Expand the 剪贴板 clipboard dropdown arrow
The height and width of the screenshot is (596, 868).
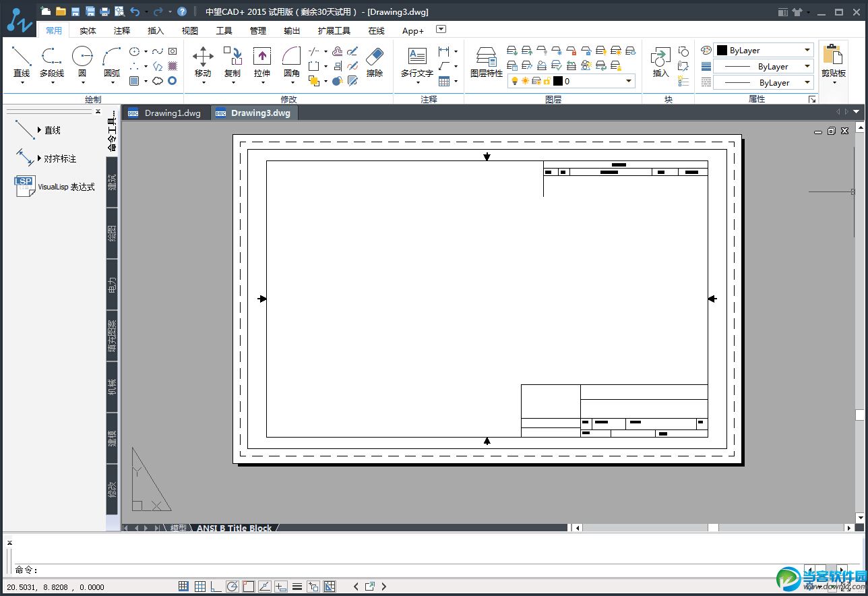[834, 83]
